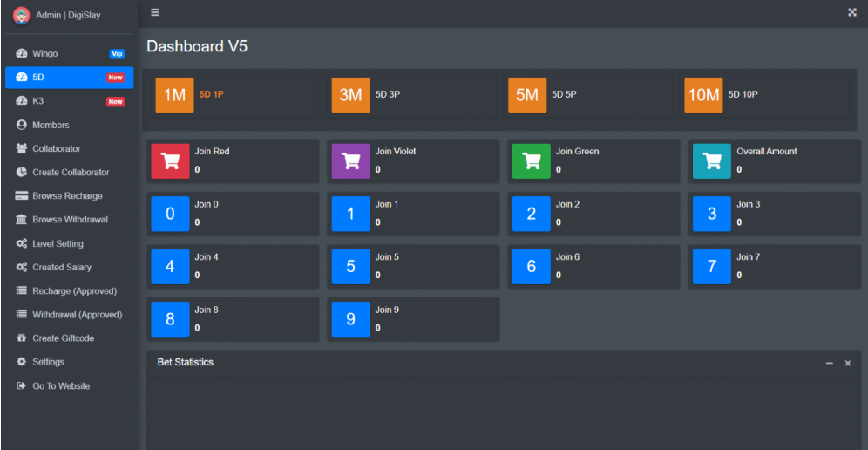
Task: Collapse the Bet Statistics panel
Action: (830, 363)
